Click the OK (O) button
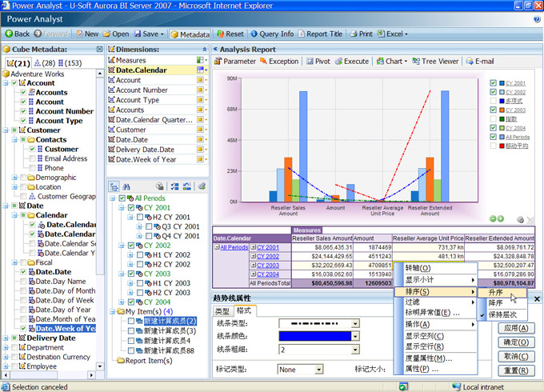Image resolution: width=544 pixels, height=392 pixels. coord(516,342)
